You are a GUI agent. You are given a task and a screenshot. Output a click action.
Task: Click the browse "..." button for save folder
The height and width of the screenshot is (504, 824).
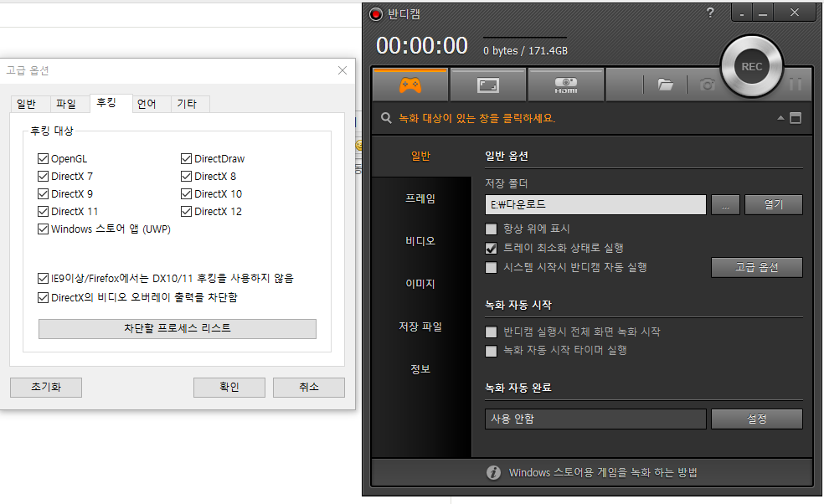pyautogui.click(x=725, y=204)
